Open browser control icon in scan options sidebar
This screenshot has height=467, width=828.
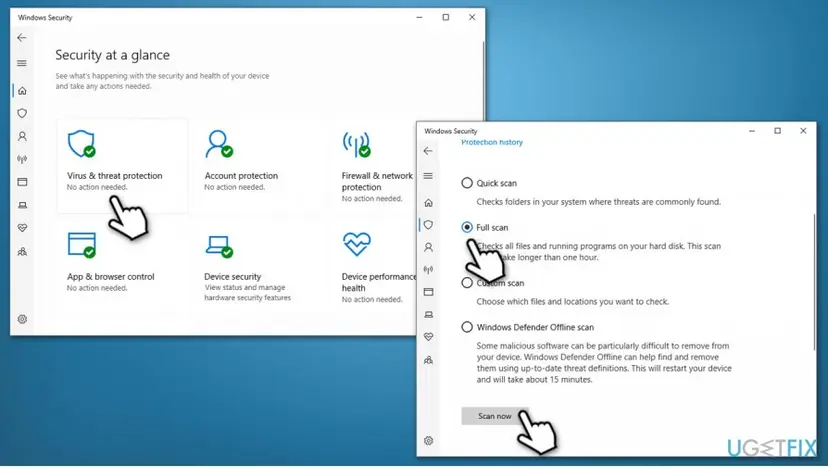click(x=428, y=292)
